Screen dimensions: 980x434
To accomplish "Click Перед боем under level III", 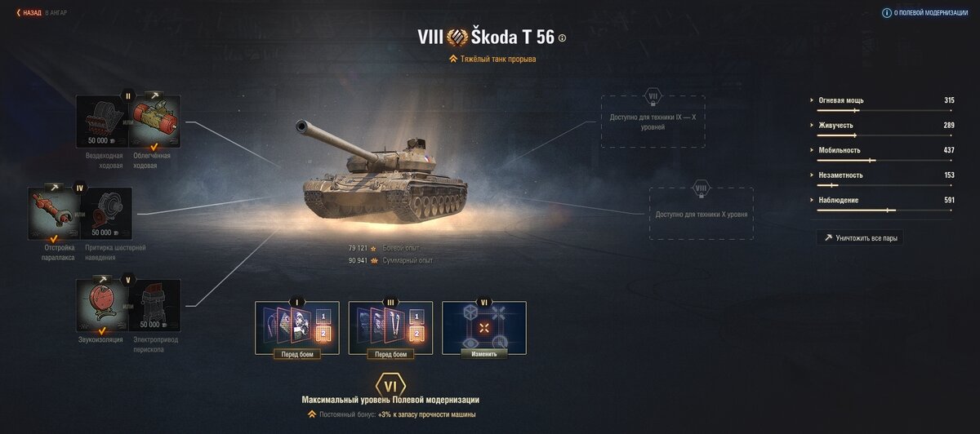I will (x=390, y=354).
